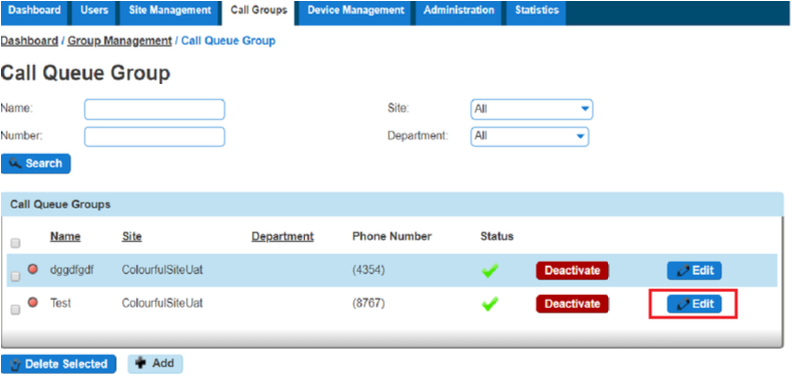Click the Status column header
The width and height of the screenshot is (792, 377).
click(497, 237)
